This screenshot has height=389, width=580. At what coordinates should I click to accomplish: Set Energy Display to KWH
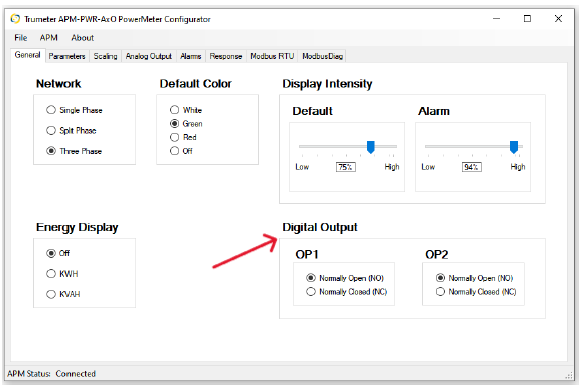[62, 274]
